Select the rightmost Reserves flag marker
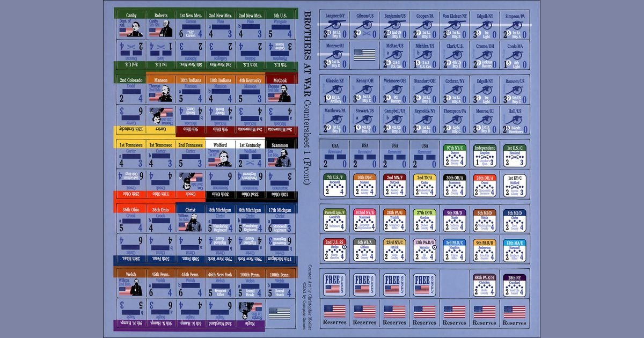Screen dimensions: 644x338 pyautogui.click(x=515, y=314)
